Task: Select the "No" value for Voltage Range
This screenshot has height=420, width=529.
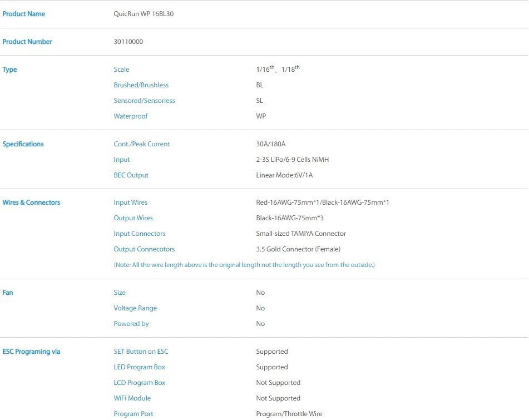Action: coord(260,308)
